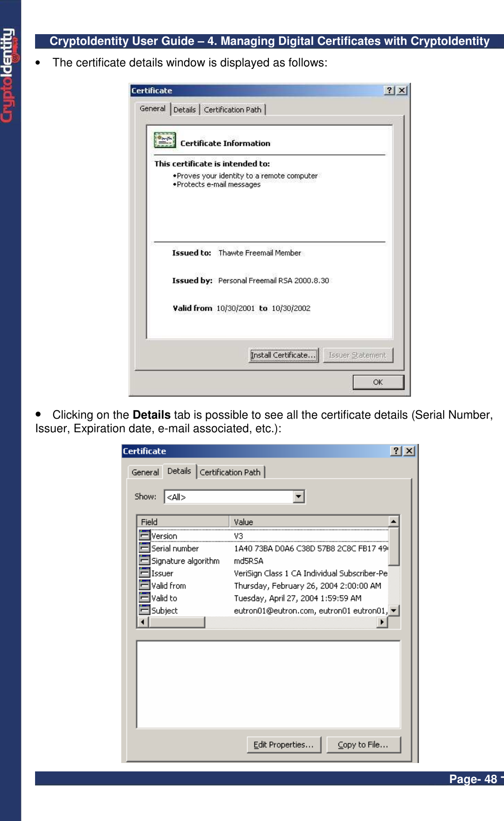Click the Field column header
Image resolution: width=504 pixels, height=821 pixels.
coord(183,522)
